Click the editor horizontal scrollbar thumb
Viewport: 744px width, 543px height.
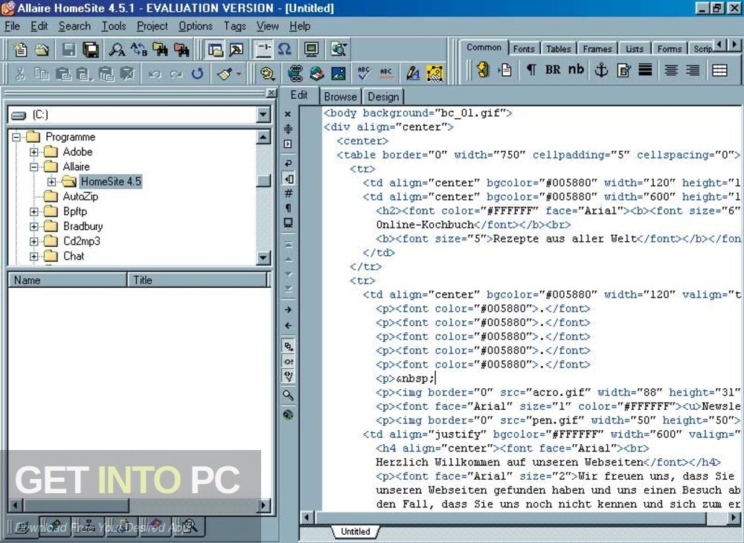tap(511, 517)
